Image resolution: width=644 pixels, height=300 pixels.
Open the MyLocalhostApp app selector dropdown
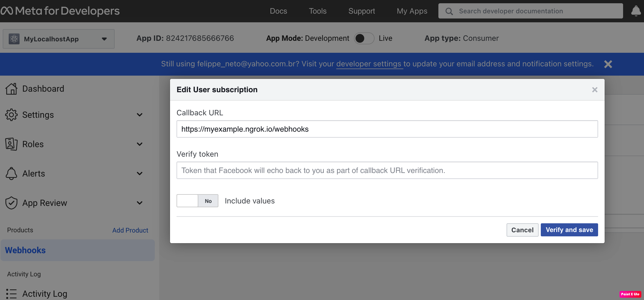click(58, 39)
